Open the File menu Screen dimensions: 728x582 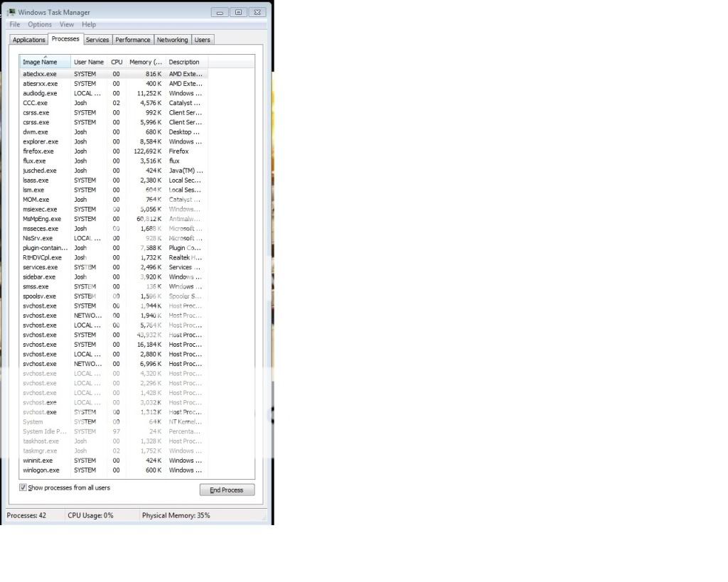14,24
